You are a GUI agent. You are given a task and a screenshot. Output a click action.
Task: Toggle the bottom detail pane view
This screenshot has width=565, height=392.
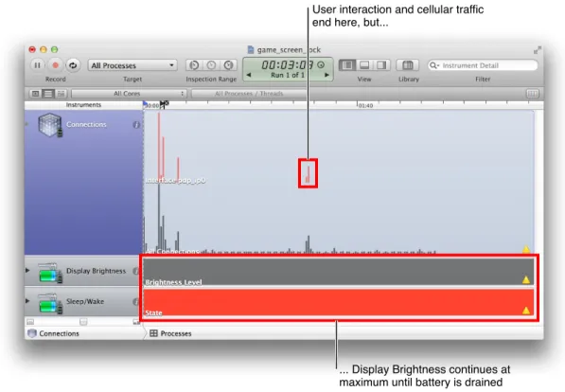tap(364, 65)
